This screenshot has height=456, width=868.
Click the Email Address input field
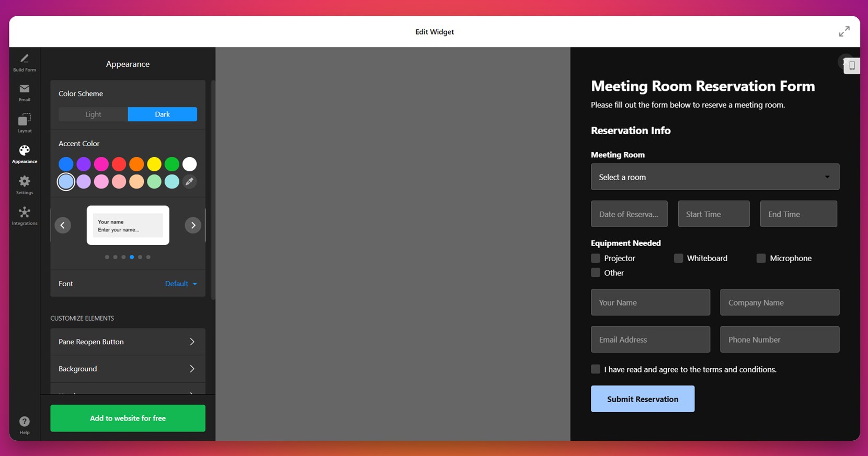click(650, 340)
